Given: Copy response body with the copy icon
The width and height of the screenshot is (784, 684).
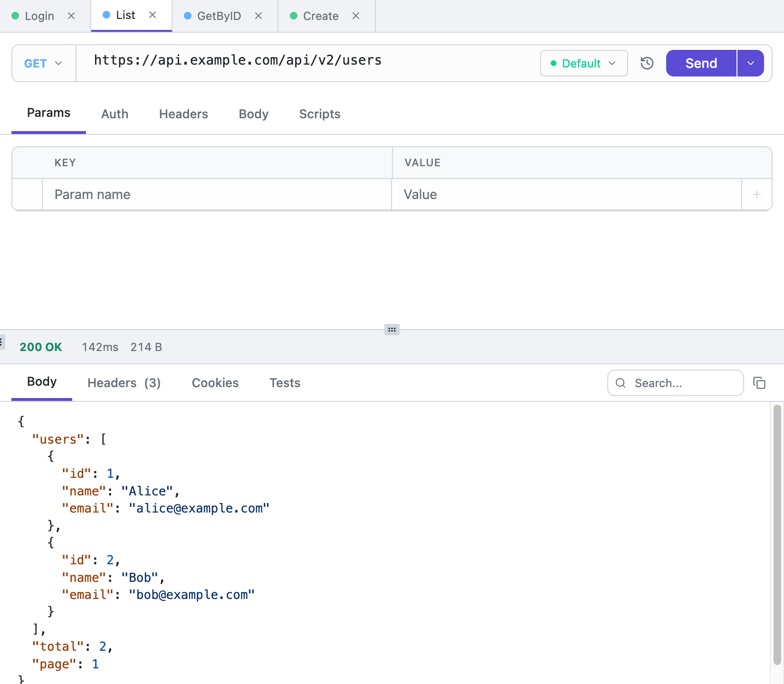Looking at the screenshot, I should click(x=759, y=383).
